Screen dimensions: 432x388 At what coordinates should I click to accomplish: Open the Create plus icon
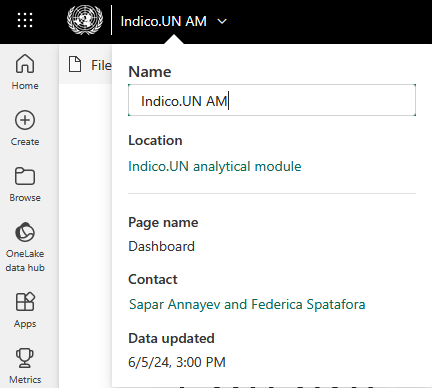pos(25,120)
